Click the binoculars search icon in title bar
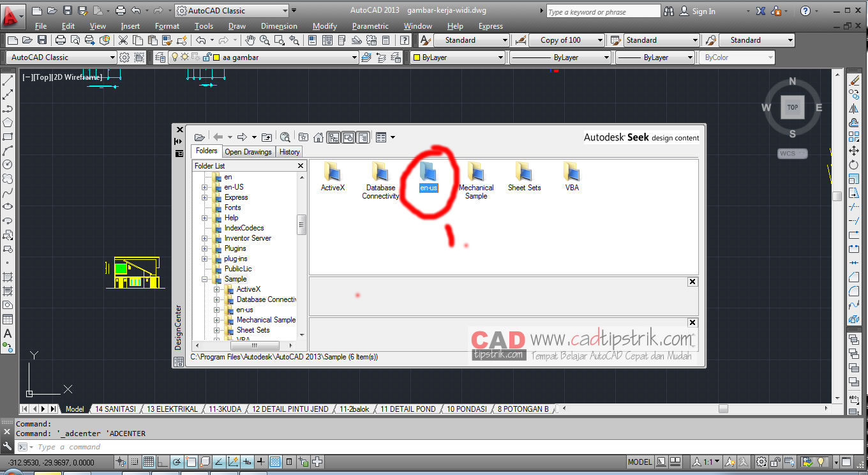 tap(669, 11)
